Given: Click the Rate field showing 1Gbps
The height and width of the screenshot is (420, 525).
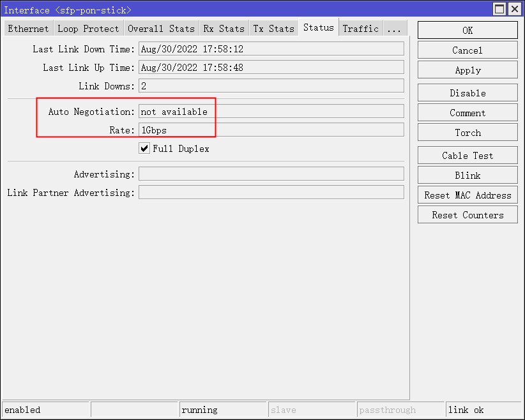Looking at the screenshot, I should point(271,130).
